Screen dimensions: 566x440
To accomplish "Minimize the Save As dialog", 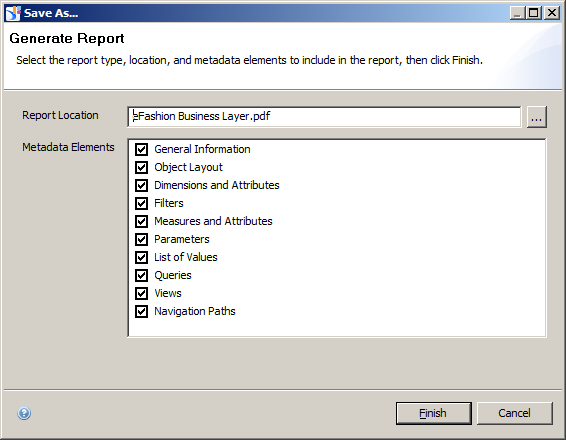I will [x=518, y=13].
